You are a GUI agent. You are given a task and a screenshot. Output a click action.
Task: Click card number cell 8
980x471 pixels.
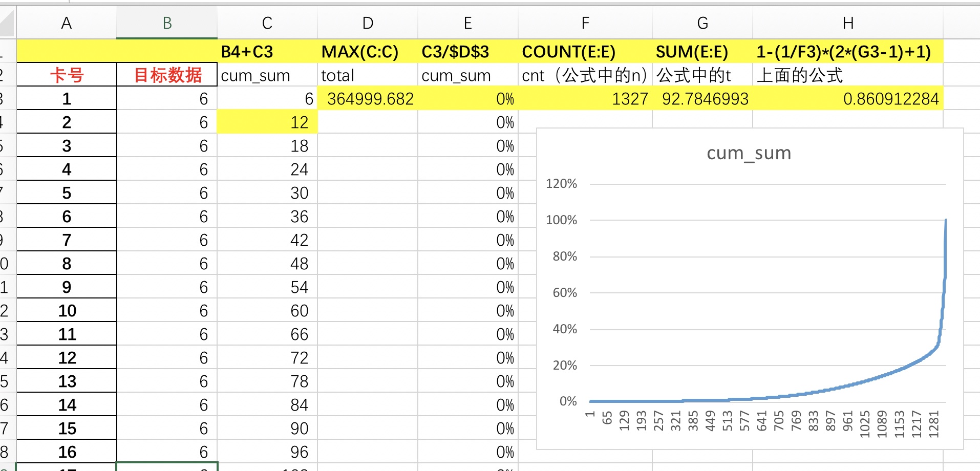click(x=67, y=263)
